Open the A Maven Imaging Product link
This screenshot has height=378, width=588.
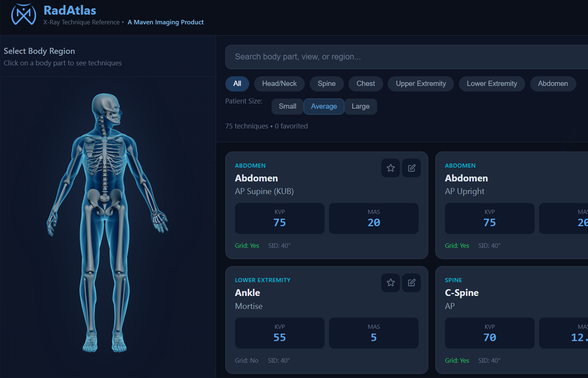tap(165, 22)
